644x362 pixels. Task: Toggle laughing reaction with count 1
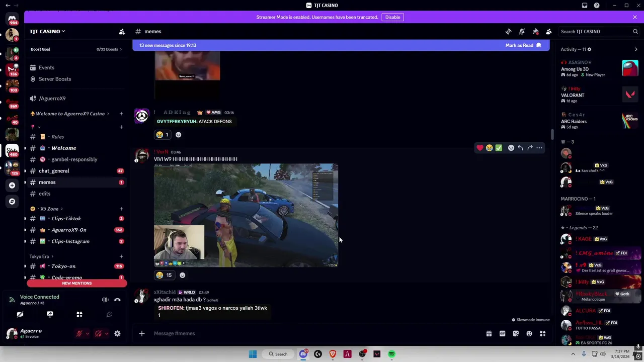pyautogui.click(x=162, y=135)
